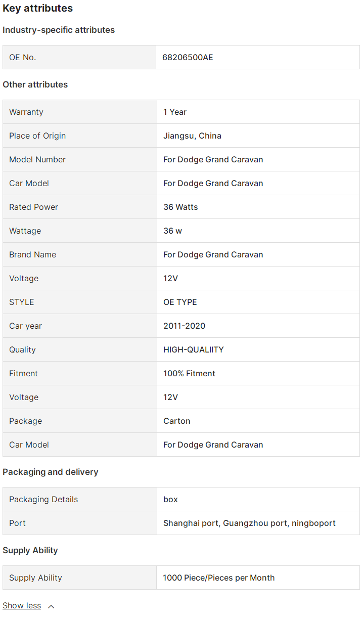The width and height of the screenshot is (364, 619).
Task: Click the Brand Name label
Action: tap(32, 254)
